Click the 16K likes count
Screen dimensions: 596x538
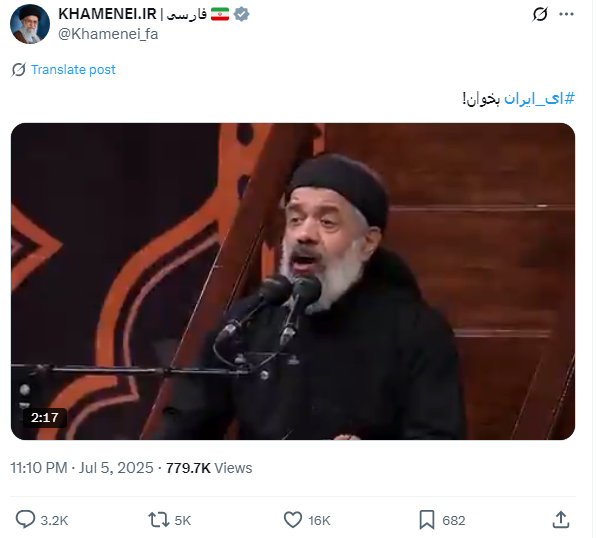click(x=319, y=520)
